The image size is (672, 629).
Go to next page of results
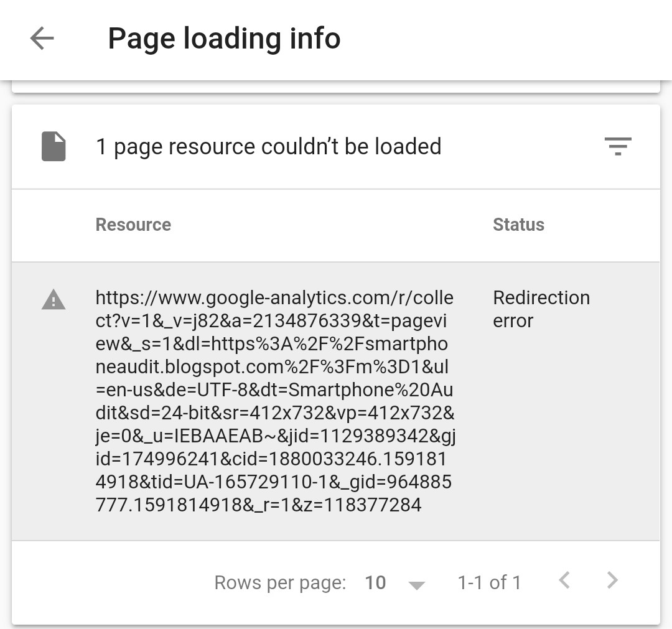tap(612, 581)
